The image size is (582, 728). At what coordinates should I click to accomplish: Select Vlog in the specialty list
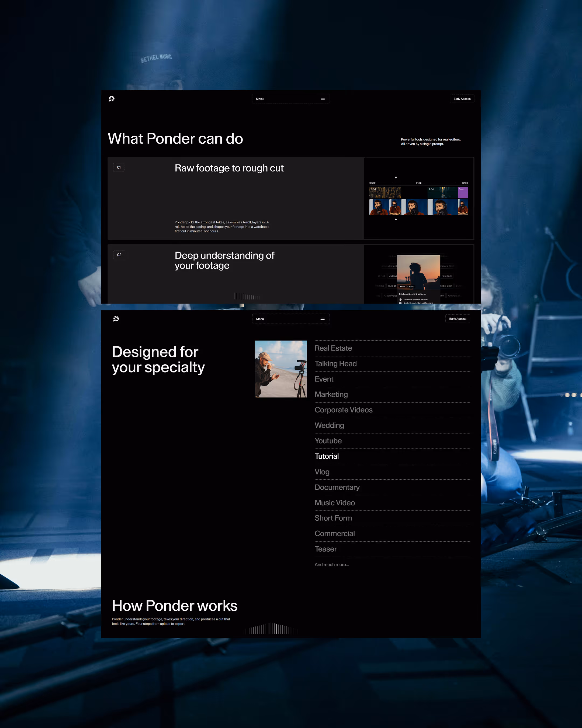[322, 472]
